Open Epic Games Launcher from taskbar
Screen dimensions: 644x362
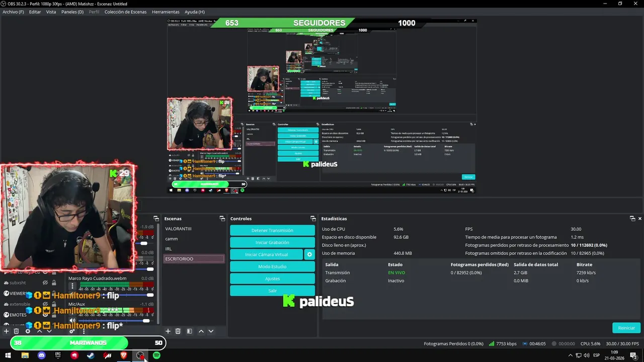tap(58, 355)
